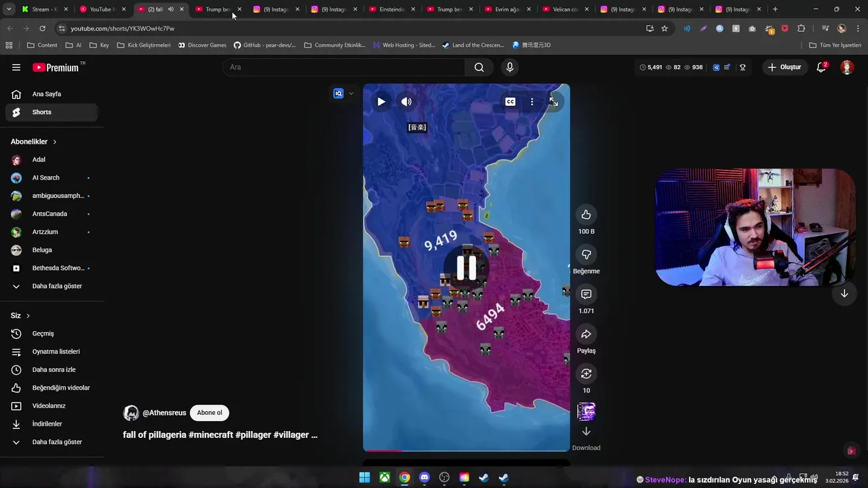This screenshot has height=488, width=868.
Task: Click the Oluştur create button
Action: click(x=785, y=67)
